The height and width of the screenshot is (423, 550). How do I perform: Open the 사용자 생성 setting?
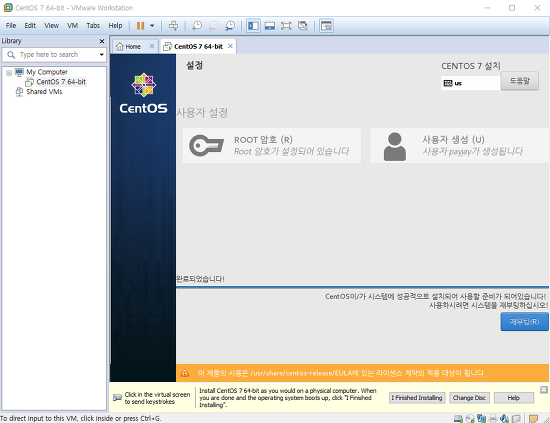click(x=460, y=146)
